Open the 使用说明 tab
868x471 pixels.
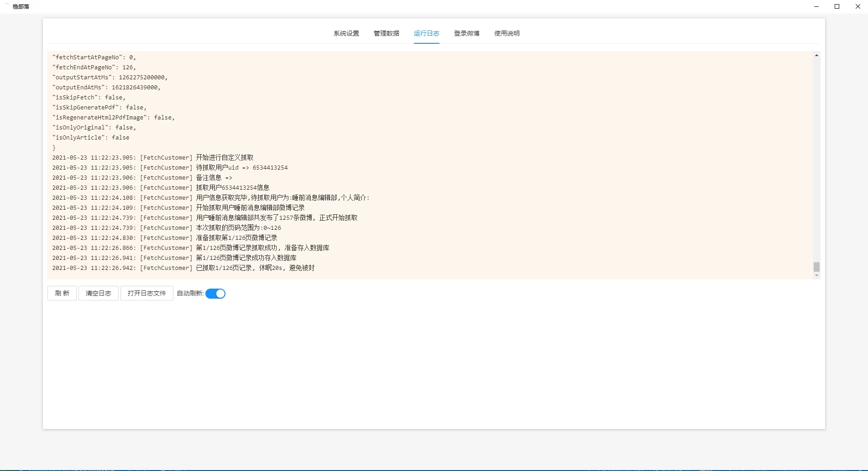[x=507, y=33]
